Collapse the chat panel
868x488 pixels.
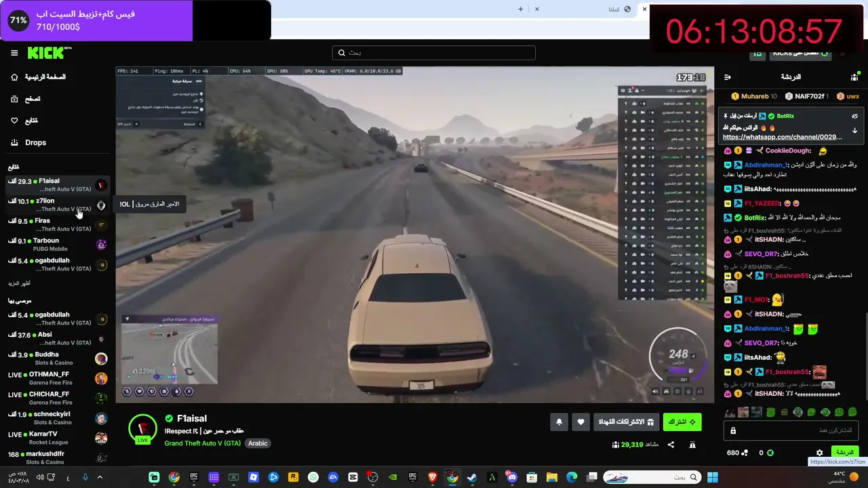pos(728,77)
